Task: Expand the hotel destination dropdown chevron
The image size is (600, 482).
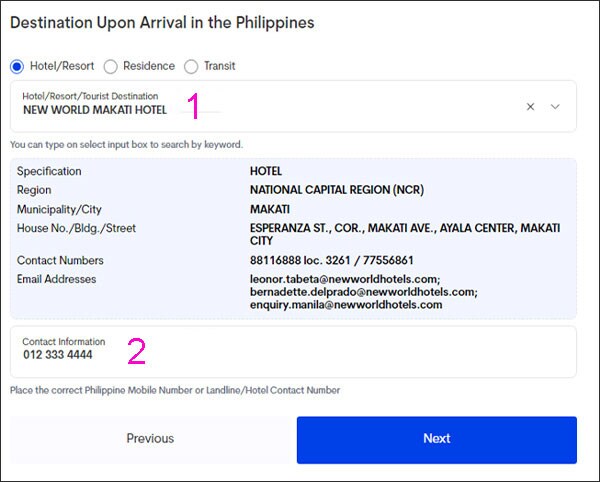Action: coord(556,106)
